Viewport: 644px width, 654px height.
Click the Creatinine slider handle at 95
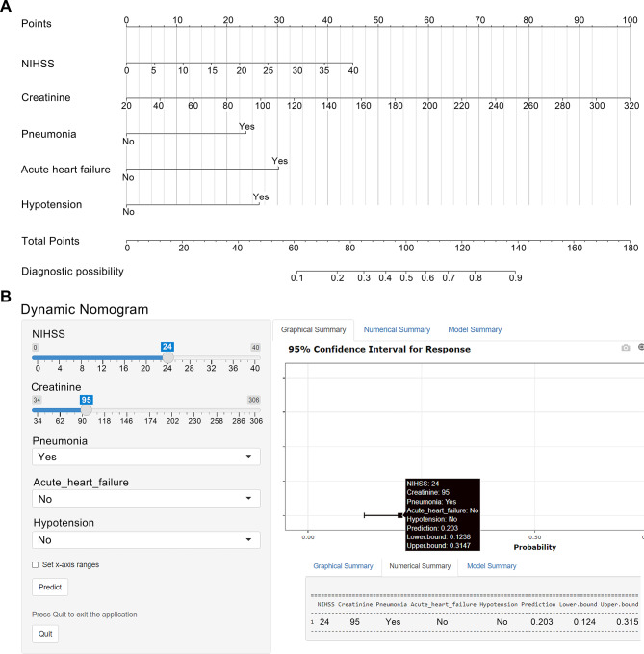(x=86, y=410)
